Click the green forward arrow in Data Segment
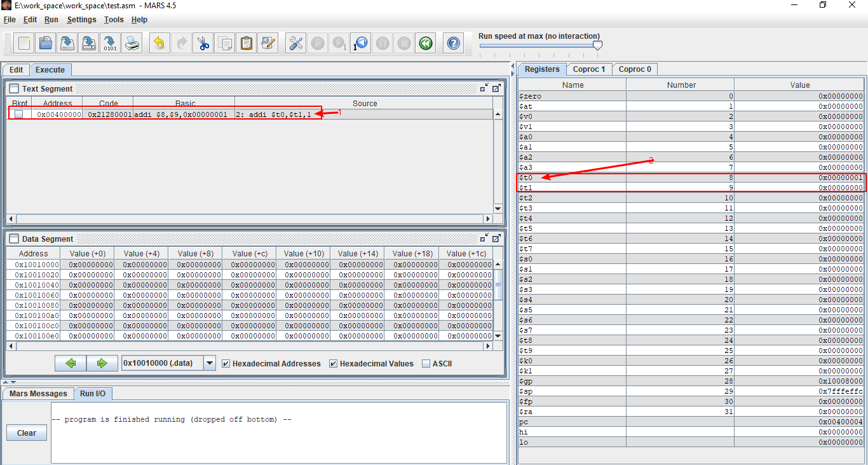Viewport: 868px width, 465px height. pyautogui.click(x=102, y=363)
